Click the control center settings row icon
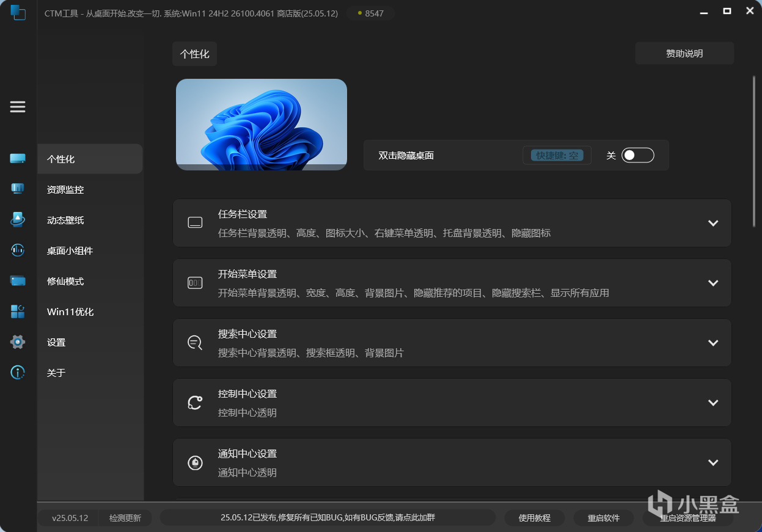Viewport: 762px width, 532px height. (195, 403)
